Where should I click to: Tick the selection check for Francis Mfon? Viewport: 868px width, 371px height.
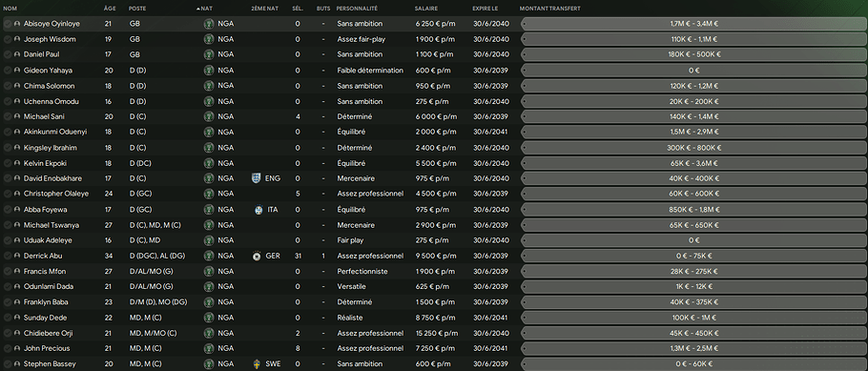pyautogui.click(x=8, y=271)
